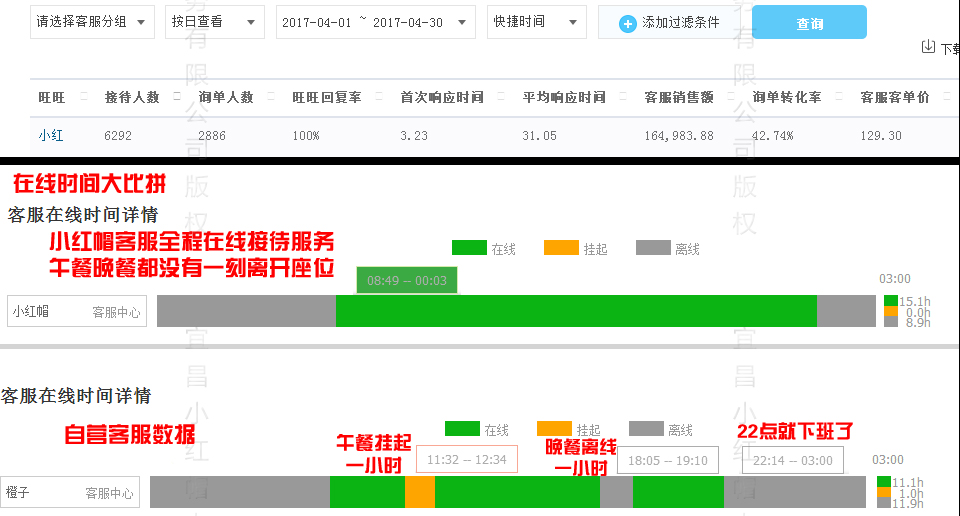The image size is (960, 516).
Task: Sort by 客服销售额 column header
Action: point(678,97)
